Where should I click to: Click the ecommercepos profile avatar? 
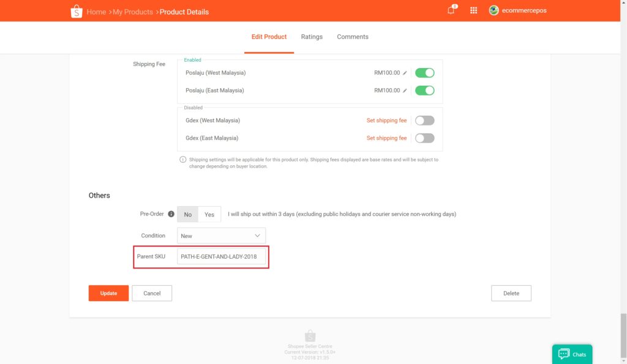pyautogui.click(x=494, y=10)
